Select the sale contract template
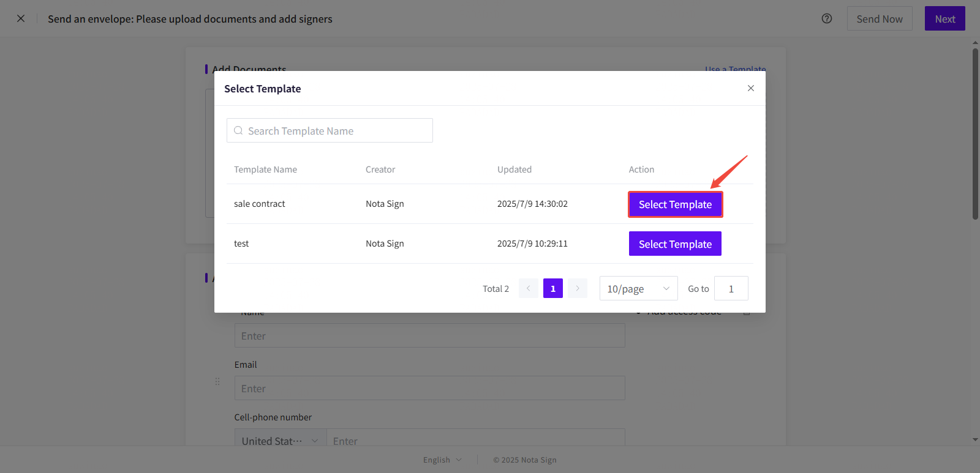The width and height of the screenshot is (980, 473). point(675,204)
